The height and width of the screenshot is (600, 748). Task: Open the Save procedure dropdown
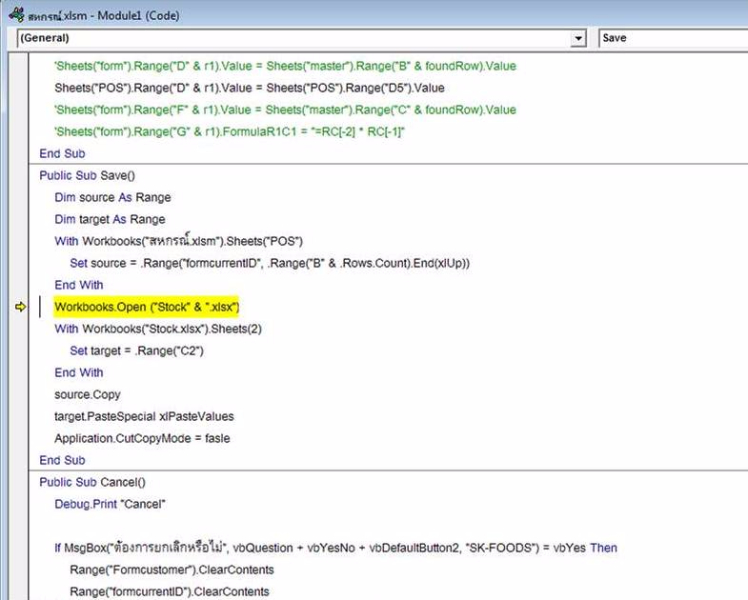click(x=672, y=38)
